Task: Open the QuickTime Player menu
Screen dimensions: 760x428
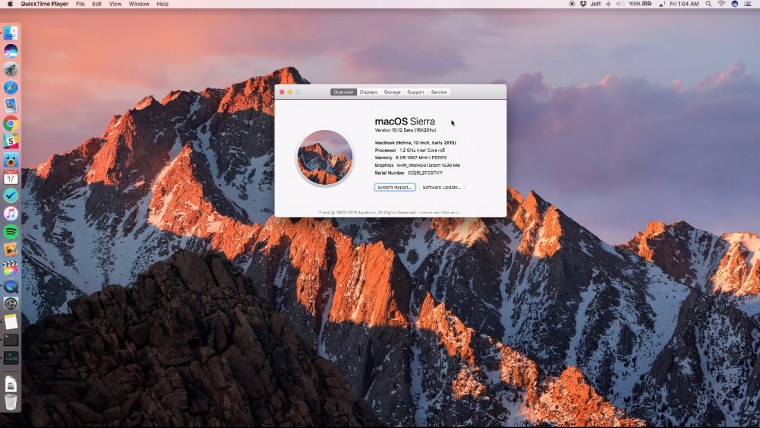Action: [x=44, y=4]
